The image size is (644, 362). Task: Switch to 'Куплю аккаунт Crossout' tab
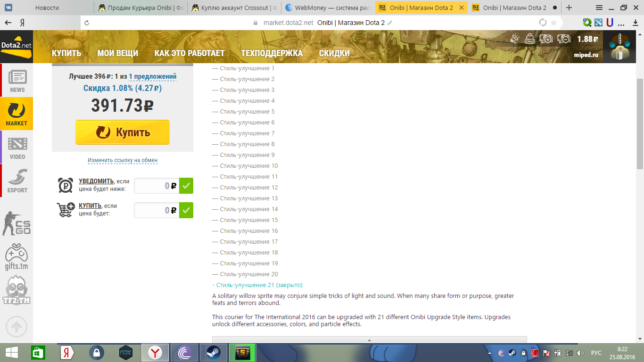click(x=234, y=8)
